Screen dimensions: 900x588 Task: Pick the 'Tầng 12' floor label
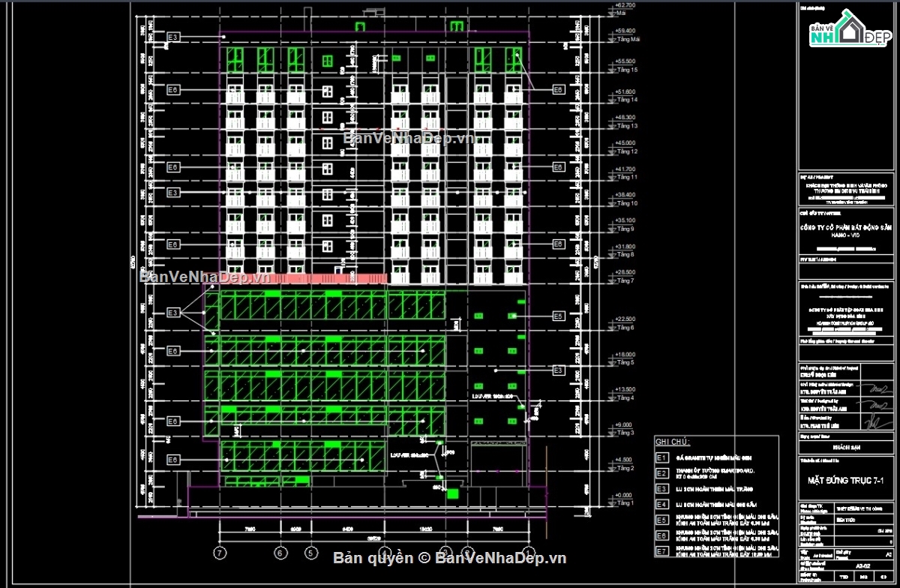[x=626, y=151]
